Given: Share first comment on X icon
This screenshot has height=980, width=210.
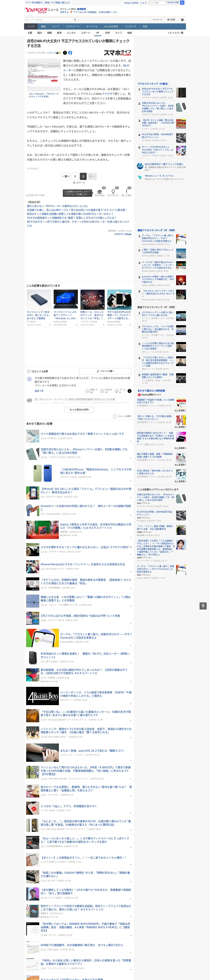Looking at the screenshot, I should (129, 391).
